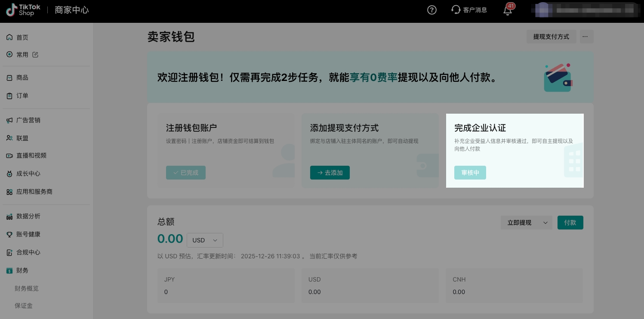644x319 pixels.
Task: Go to 数据分析 in the sidebar
Action: tap(28, 216)
